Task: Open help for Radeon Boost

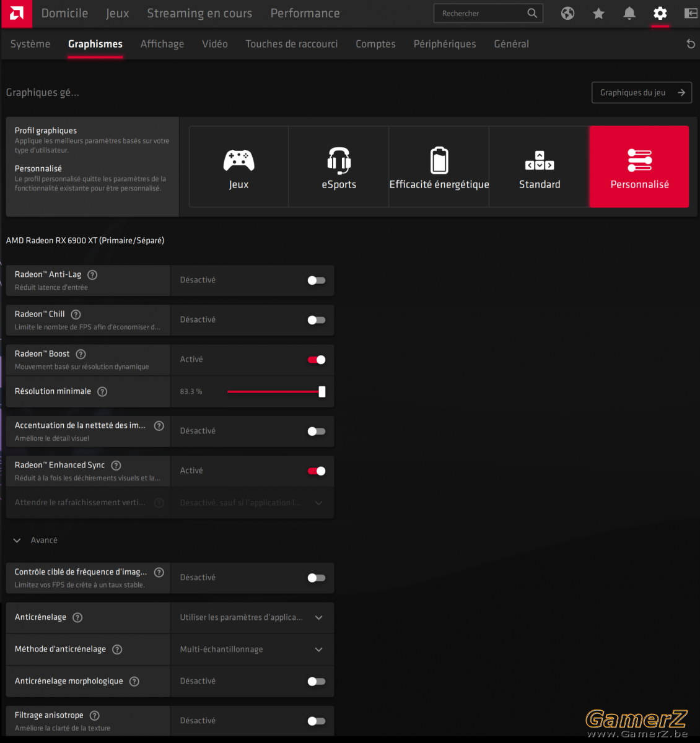Action: pos(81,354)
